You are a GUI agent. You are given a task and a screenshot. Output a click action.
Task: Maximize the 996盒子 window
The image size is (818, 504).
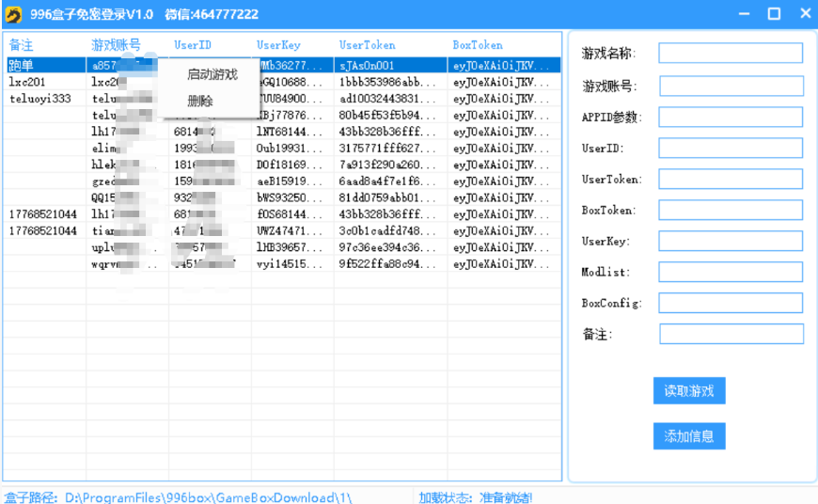774,14
